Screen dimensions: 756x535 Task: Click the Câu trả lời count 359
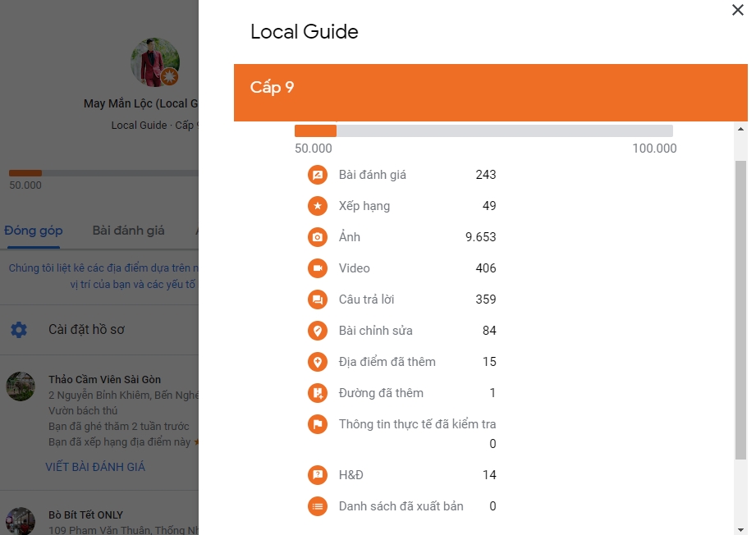click(485, 300)
